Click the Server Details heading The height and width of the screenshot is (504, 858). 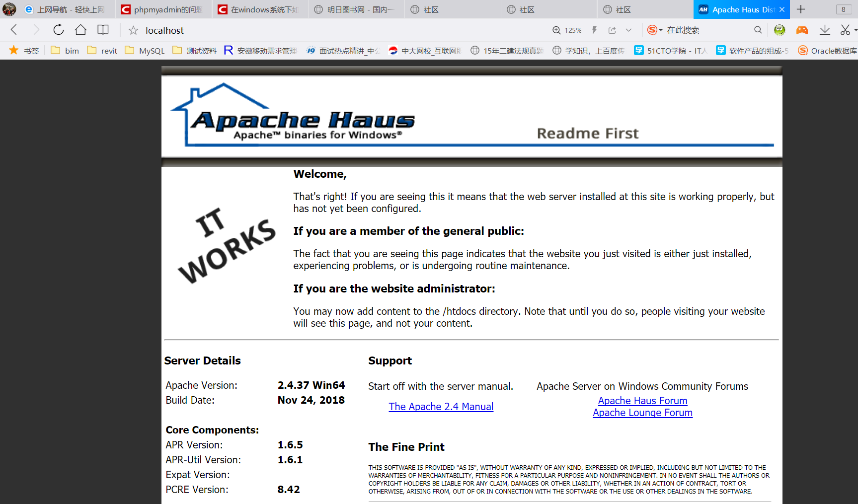(x=202, y=361)
